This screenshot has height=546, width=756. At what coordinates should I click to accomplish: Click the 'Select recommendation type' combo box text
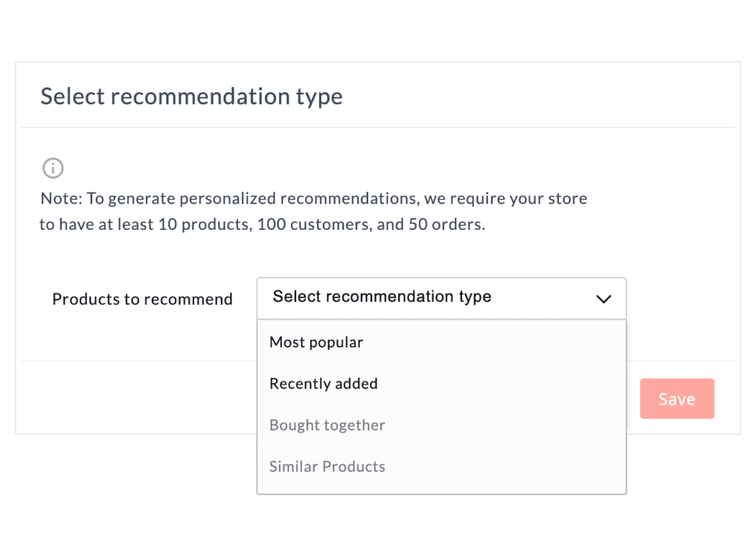pos(382,297)
